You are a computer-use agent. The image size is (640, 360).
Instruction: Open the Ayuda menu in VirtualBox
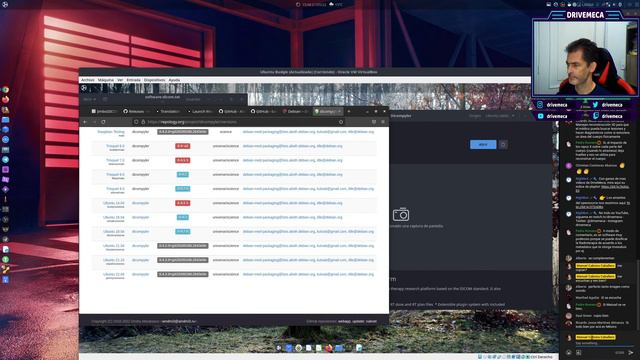[174, 80]
